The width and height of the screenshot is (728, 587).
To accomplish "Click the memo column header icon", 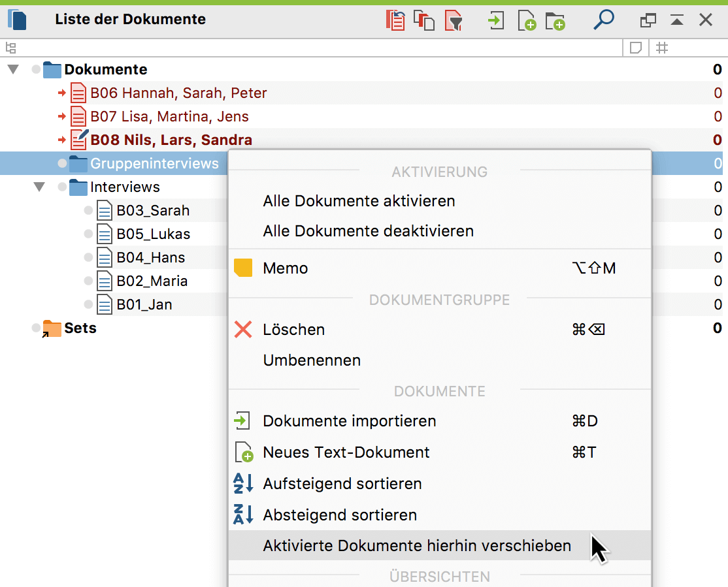I will [635, 48].
